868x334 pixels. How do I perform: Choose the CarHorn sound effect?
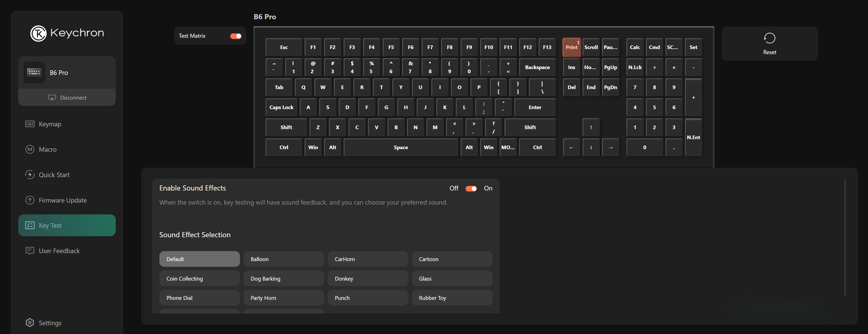pyautogui.click(x=368, y=259)
